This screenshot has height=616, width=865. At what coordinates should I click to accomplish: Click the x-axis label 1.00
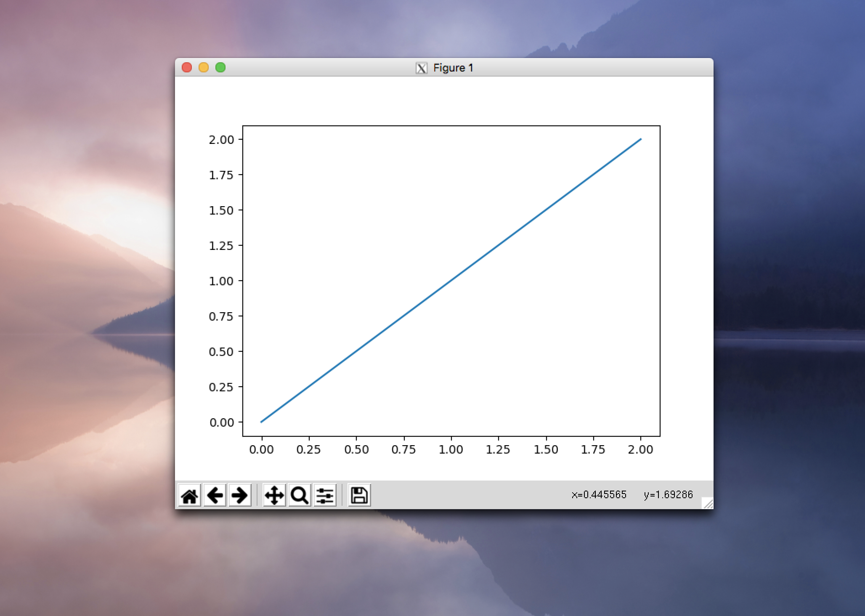point(451,450)
